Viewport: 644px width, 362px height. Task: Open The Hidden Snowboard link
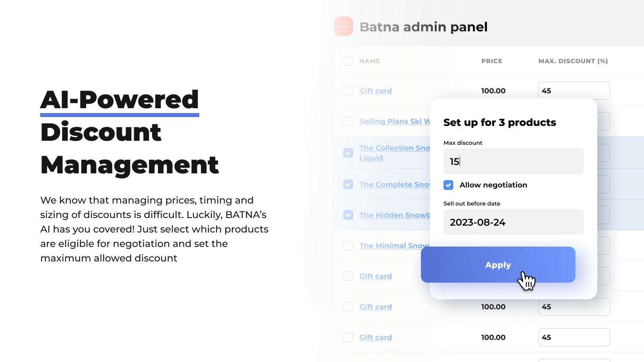[x=394, y=215]
